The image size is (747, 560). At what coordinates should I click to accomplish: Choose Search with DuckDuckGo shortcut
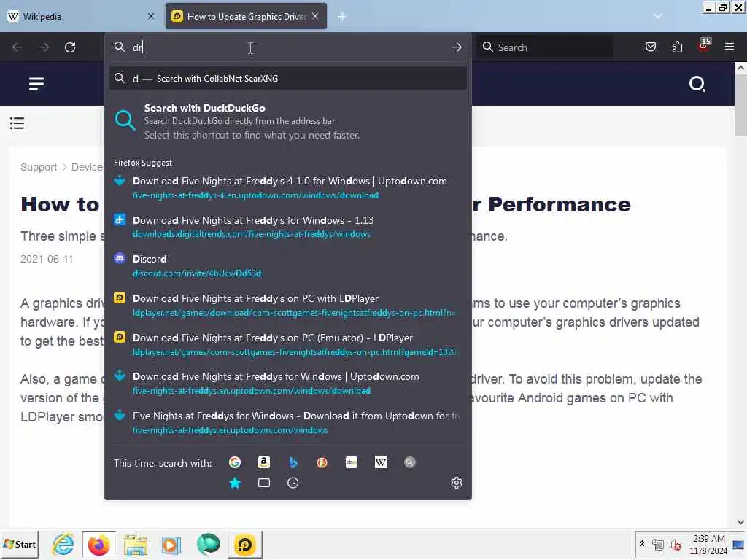coord(287,121)
